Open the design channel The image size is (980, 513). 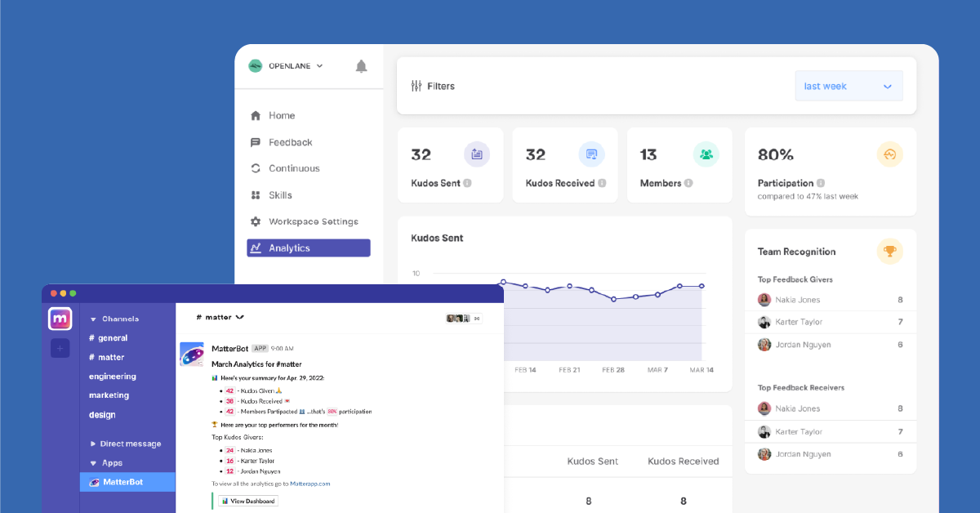[102, 415]
